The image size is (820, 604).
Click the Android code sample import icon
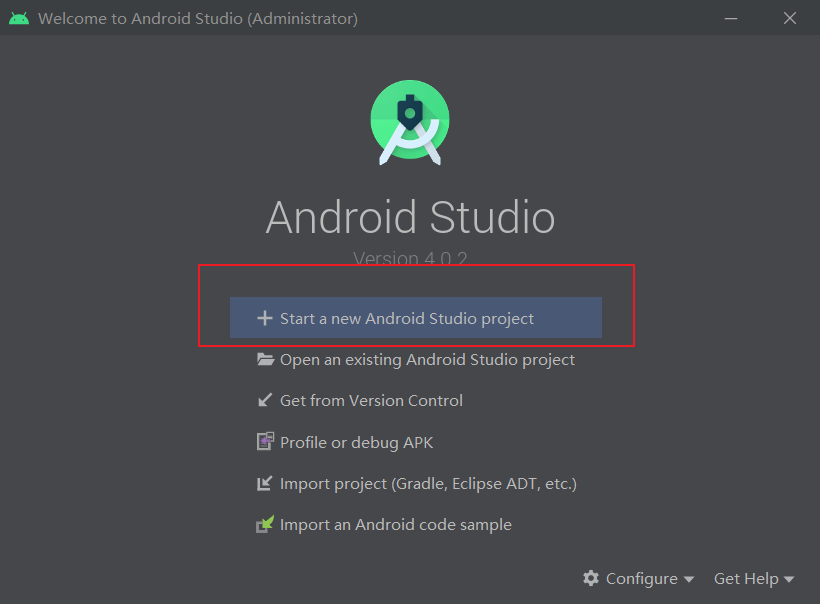pos(263,523)
